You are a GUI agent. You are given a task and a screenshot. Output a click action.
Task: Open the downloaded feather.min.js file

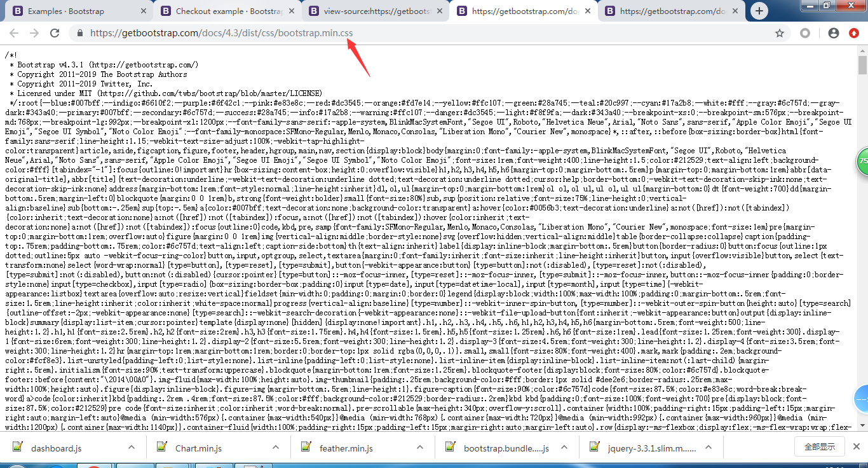tap(346, 448)
